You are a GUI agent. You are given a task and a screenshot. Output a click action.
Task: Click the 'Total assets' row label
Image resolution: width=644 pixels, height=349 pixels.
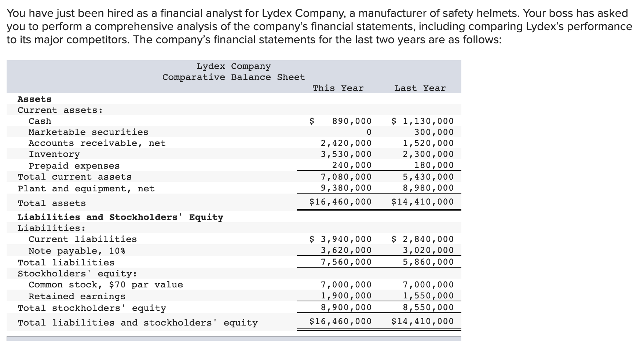(52, 203)
